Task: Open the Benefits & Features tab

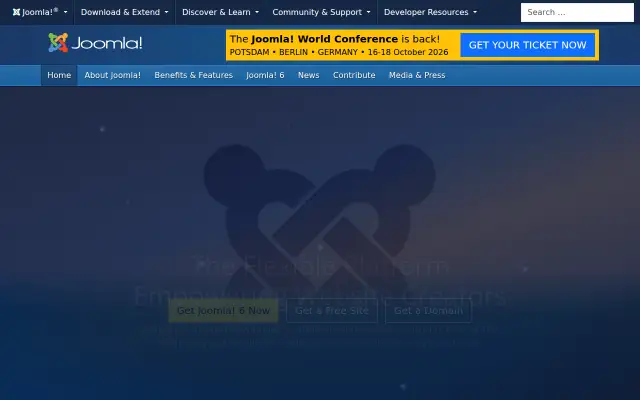Action: point(193,75)
